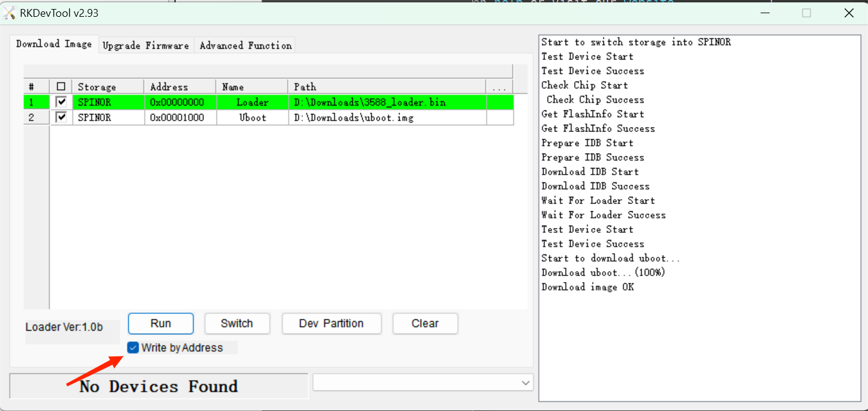Click the Name column header
Image resolution: width=868 pixels, height=411 pixels.
point(252,86)
